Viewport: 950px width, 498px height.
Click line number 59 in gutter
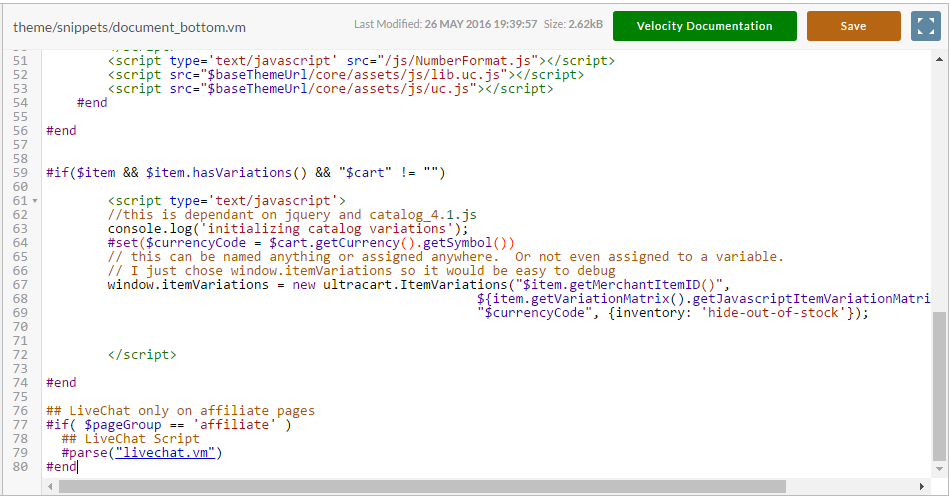point(20,173)
